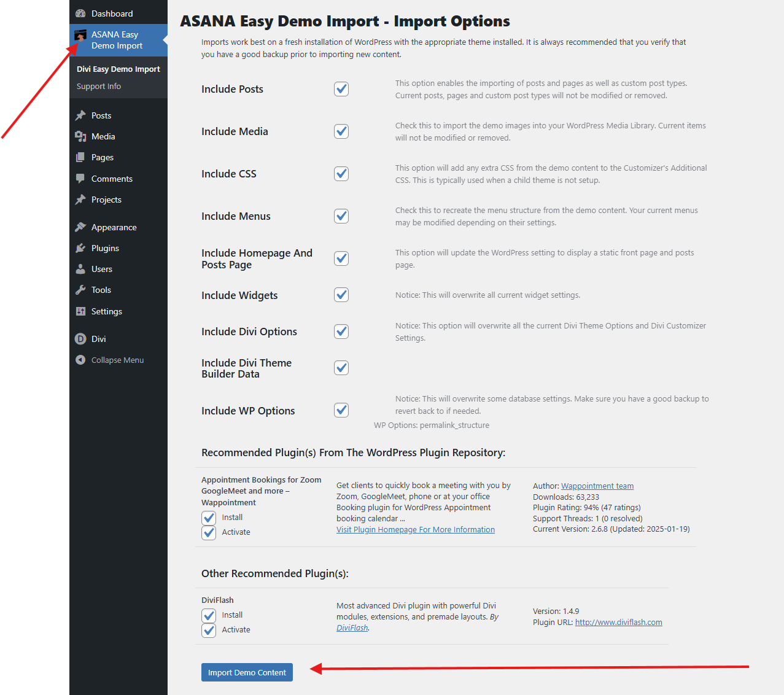
Task: Open the Support Info submenu item
Action: click(99, 87)
